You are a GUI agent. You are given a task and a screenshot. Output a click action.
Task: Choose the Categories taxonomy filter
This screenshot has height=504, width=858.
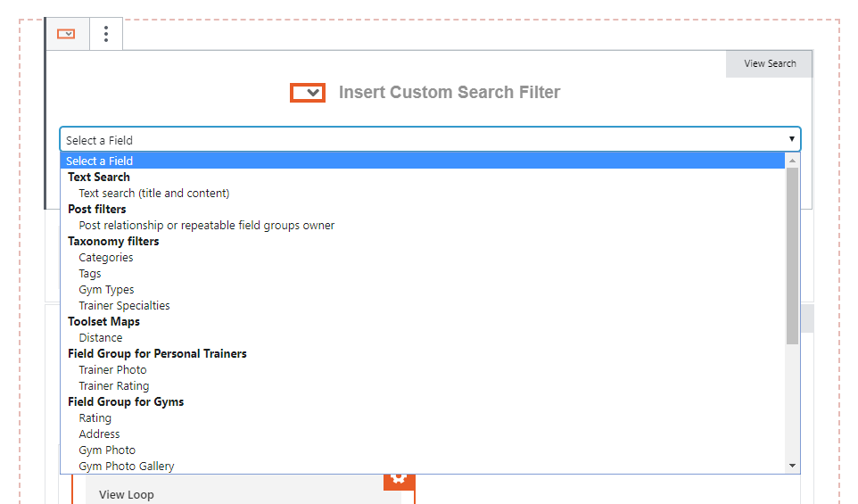point(105,258)
